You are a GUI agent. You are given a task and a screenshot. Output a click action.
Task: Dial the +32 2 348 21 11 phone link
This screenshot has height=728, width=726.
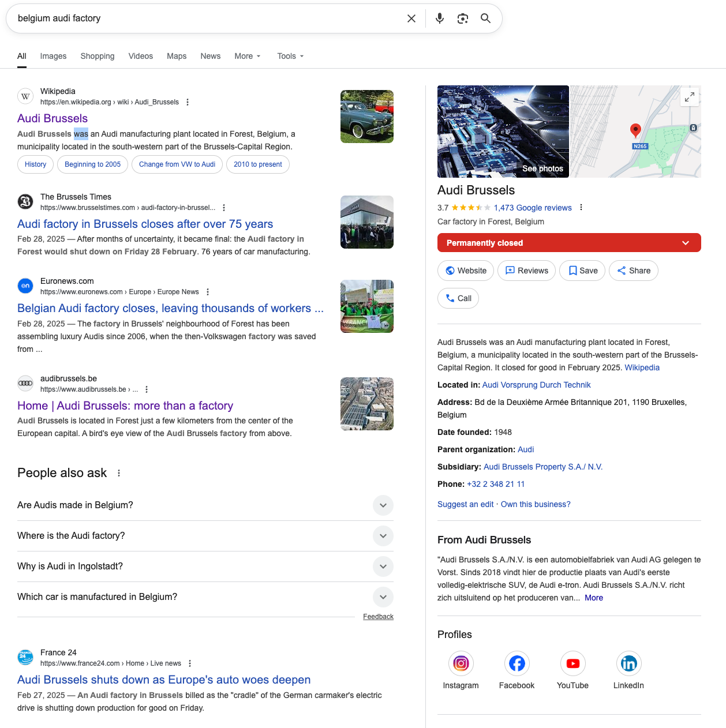[x=496, y=484]
